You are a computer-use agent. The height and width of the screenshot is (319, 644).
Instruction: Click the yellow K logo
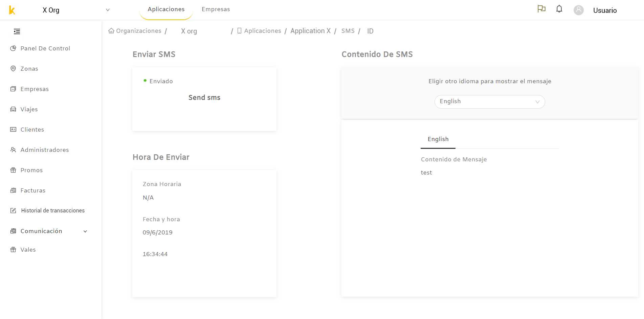click(12, 10)
